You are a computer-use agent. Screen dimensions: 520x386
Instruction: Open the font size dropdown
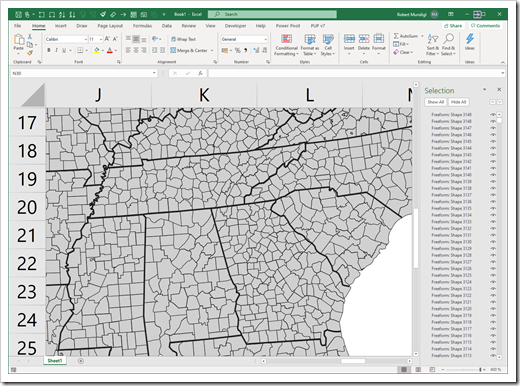[x=101, y=39]
